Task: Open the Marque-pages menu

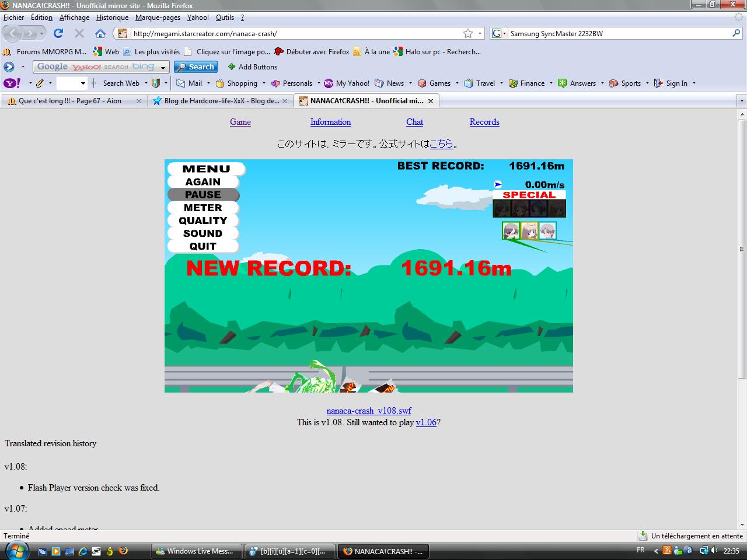Action: click(x=158, y=17)
